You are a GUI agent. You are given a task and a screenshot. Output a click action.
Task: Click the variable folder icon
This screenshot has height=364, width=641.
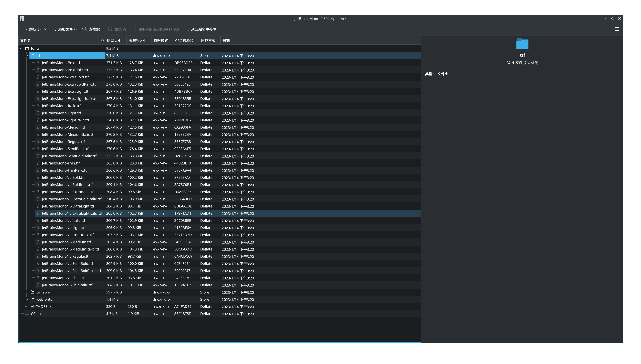pos(33,292)
